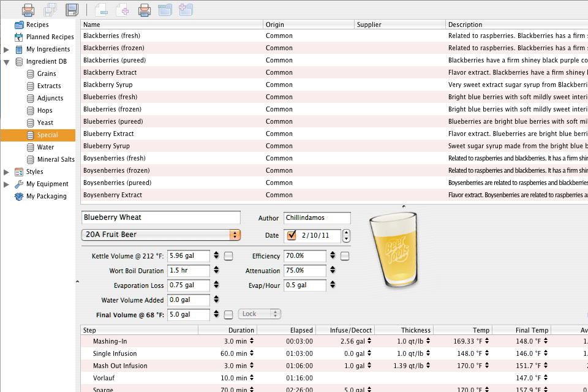
Task: Click the folder icon with purple plus
Action: [186, 9]
